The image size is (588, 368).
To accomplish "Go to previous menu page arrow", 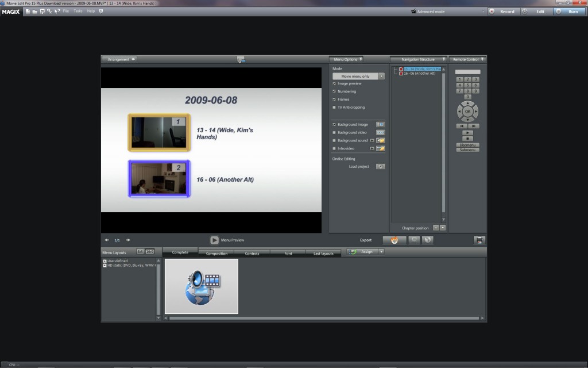I will click(107, 240).
